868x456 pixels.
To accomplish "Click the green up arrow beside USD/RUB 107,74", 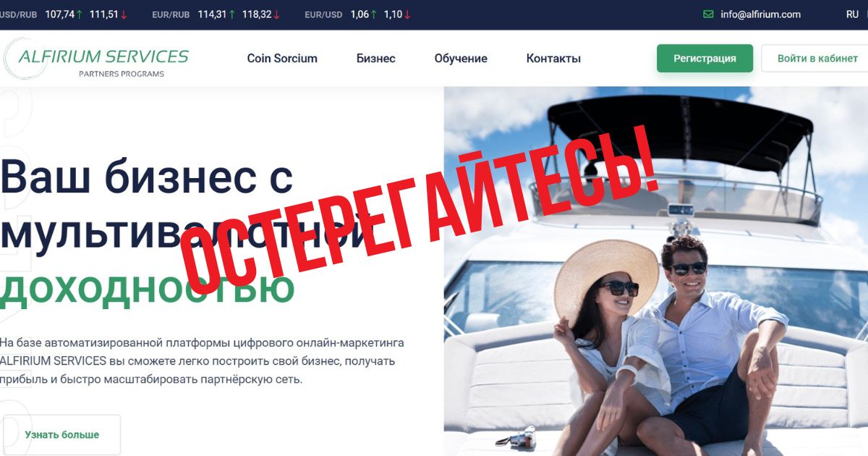I will pos(79,14).
